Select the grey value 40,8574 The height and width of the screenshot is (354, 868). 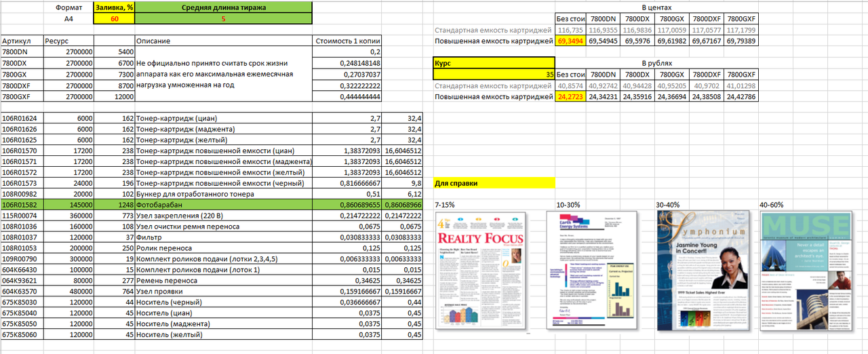[570, 86]
